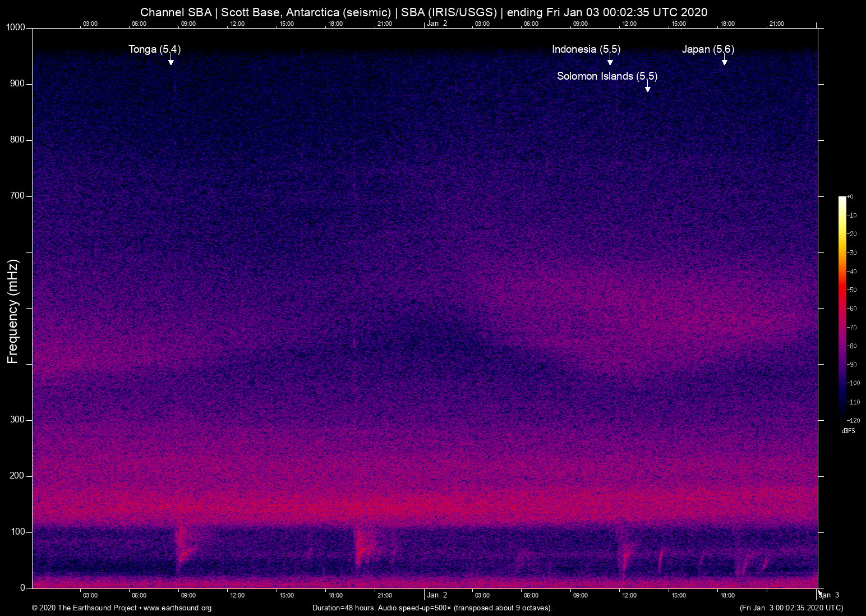Click the Earthsound Project copyright text
Viewport: 866px width, 616px height.
pos(84,608)
